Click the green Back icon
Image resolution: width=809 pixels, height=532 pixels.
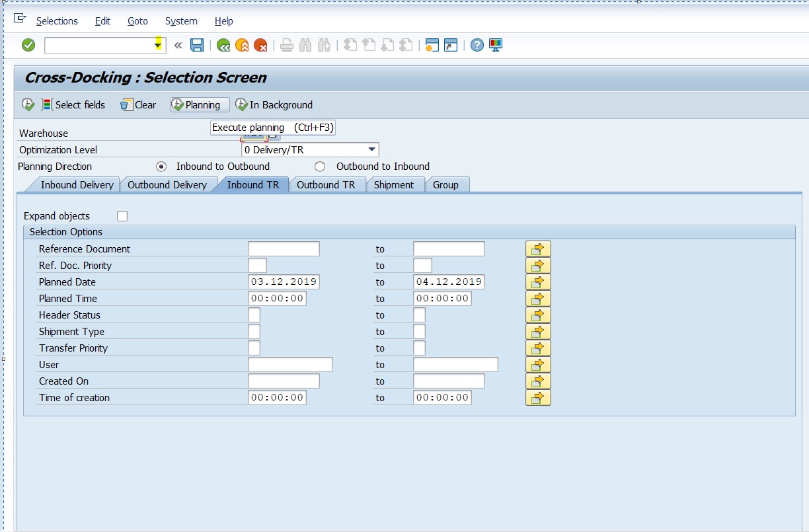[x=223, y=45]
